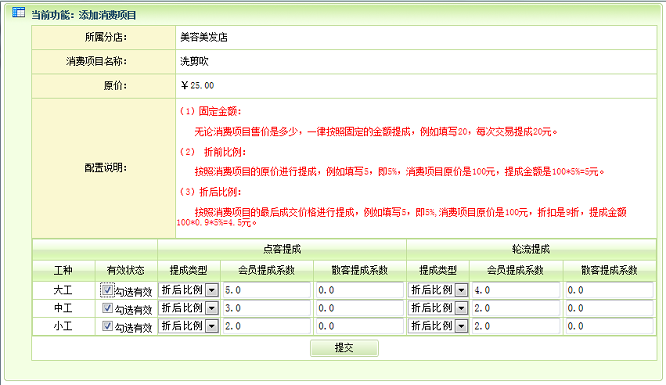Image resolution: width=666 pixels, height=385 pixels.
Task: Click the red (1) 固定金额 heading
Action: 210,111
